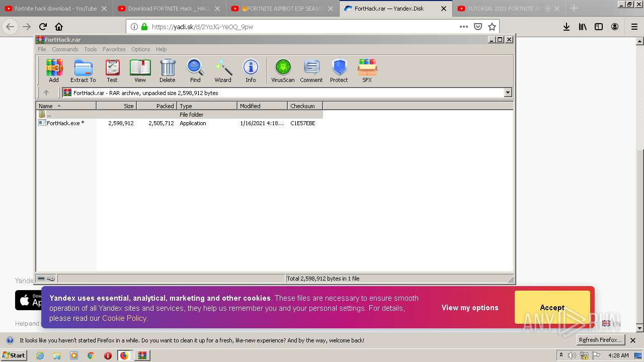The height and width of the screenshot is (362, 644).
Task: Open the Library icon in Firefox
Action: pyautogui.click(x=583, y=27)
